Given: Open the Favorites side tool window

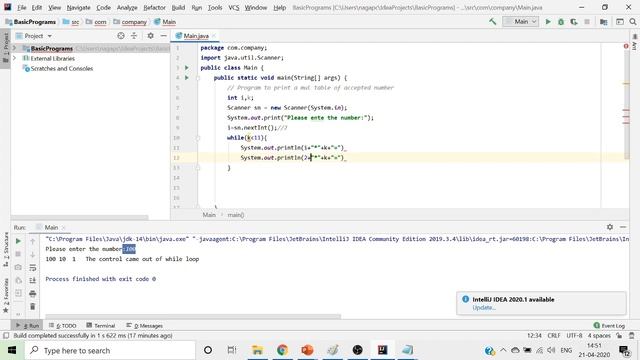Looking at the screenshot, I should (6, 295).
